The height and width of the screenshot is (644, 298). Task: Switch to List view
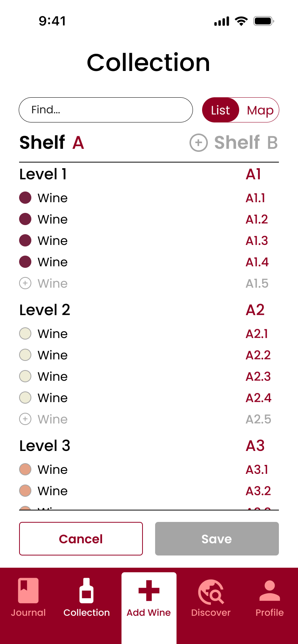click(220, 110)
